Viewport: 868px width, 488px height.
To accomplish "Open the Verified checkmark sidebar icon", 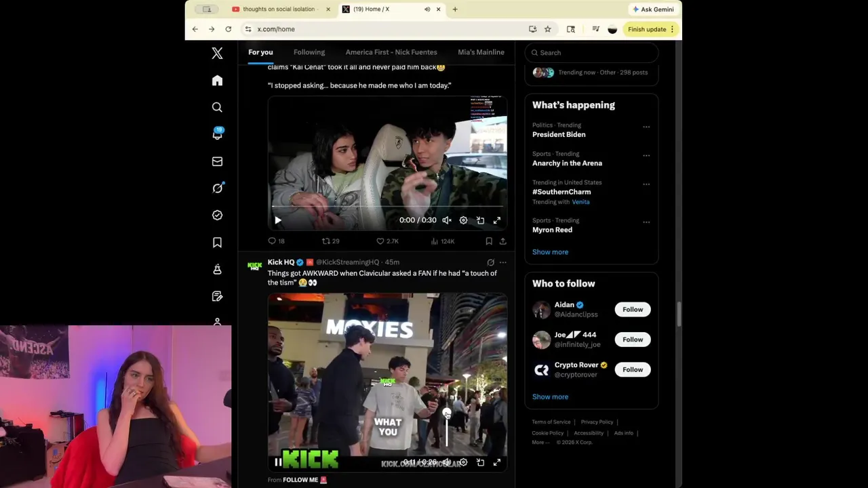I will coord(217,215).
